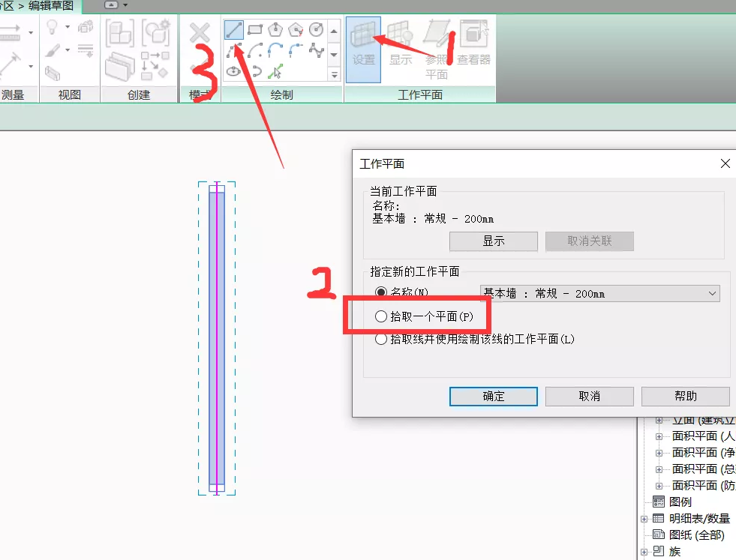The image size is (736, 560).
Task: Select the Line draw tool
Action: pyautogui.click(x=234, y=31)
